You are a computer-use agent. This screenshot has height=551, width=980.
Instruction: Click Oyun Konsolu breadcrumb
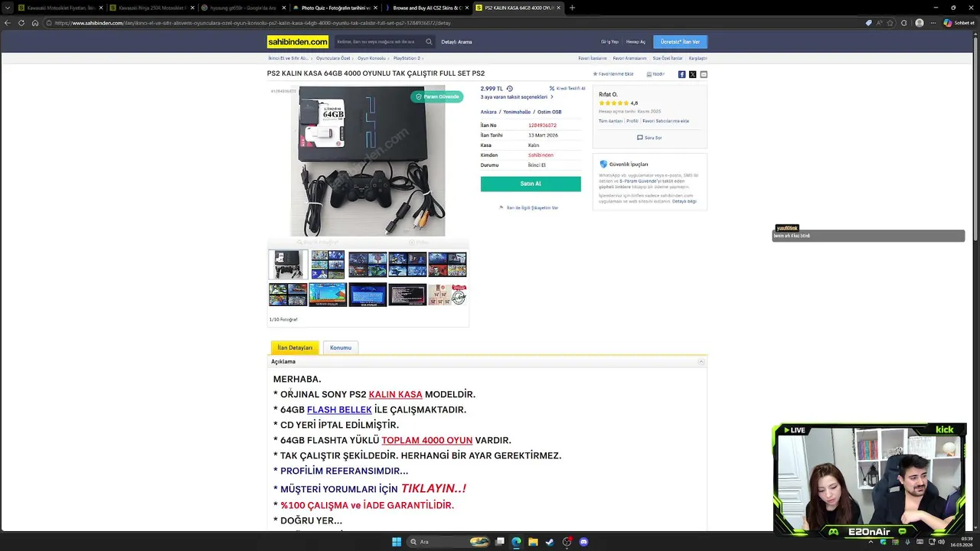(371, 58)
